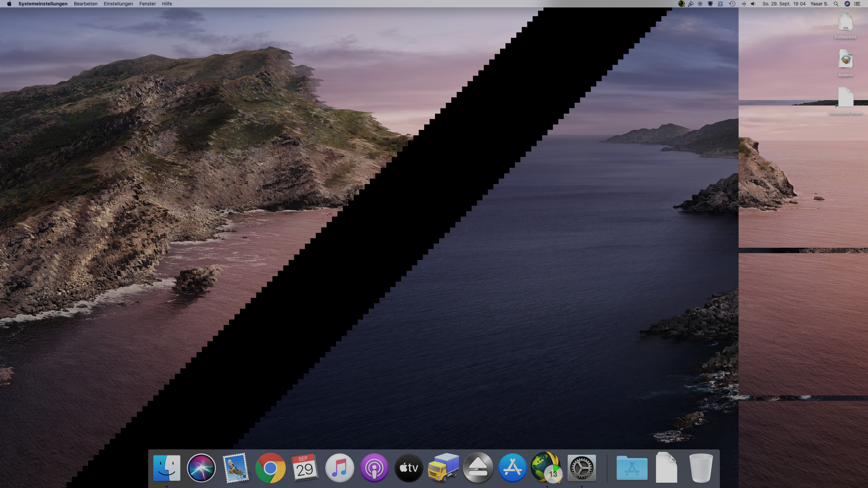Open the volume menu bar control

tap(753, 4)
